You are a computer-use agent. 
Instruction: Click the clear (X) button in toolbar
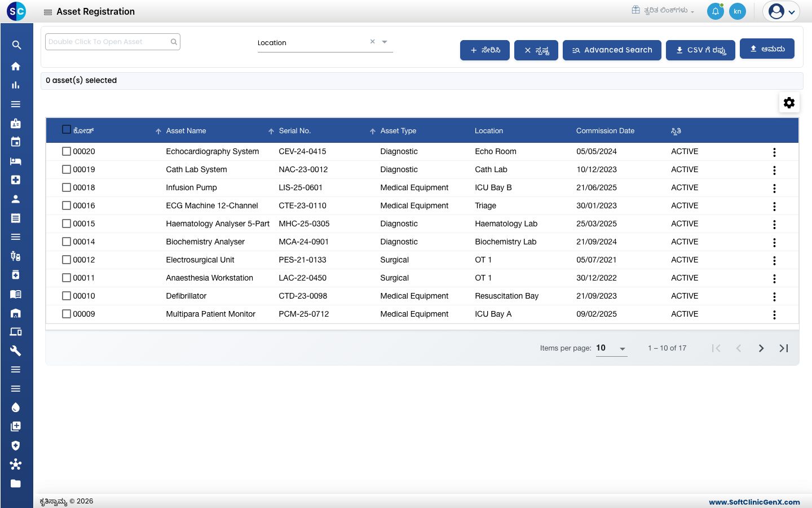point(536,50)
